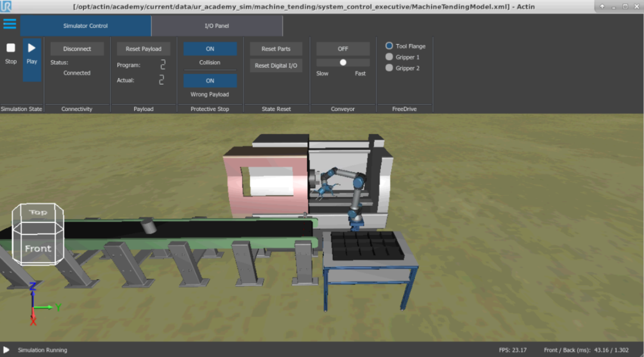Click the conveyor speed slider handle
The height and width of the screenshot is (357, 644).
[343, 63]
